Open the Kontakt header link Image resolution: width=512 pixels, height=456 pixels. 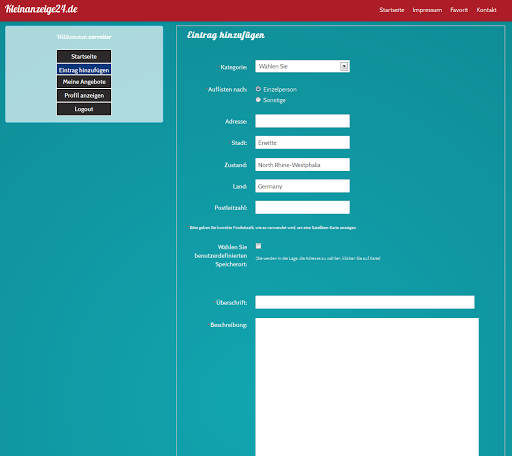(x=486, y=10)
